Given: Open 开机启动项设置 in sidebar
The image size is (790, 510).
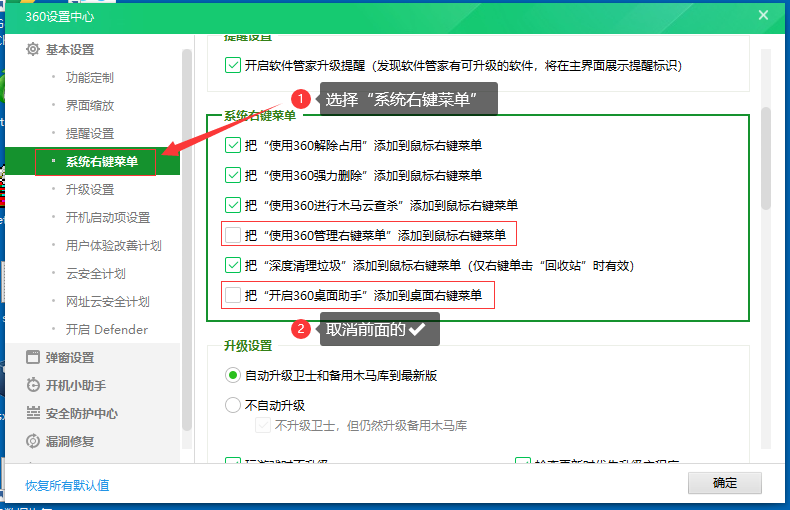Looking at the screenshot, I should [x=108, y=218].
